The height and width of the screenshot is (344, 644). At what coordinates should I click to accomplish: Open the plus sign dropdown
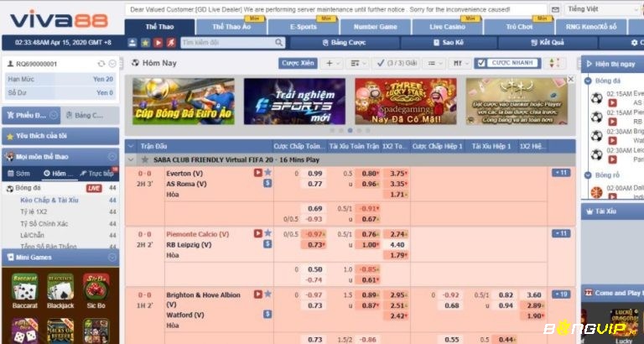tap(332, 63)
